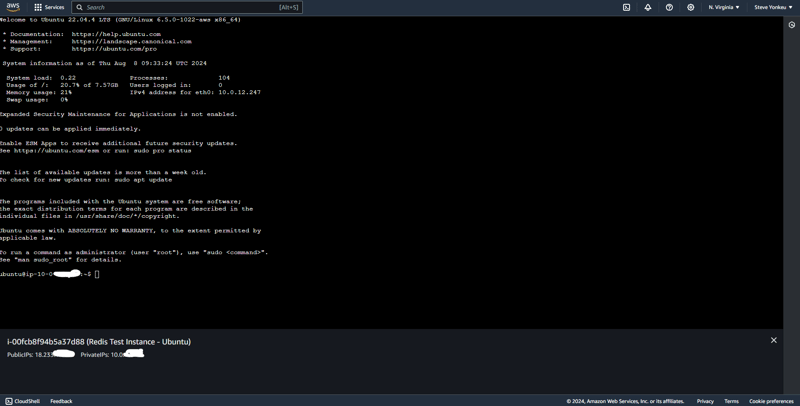This screenshot has height=406, width=800.
Task: Expand the Steve Yonkeu account menu
Action: coord(773,7)
